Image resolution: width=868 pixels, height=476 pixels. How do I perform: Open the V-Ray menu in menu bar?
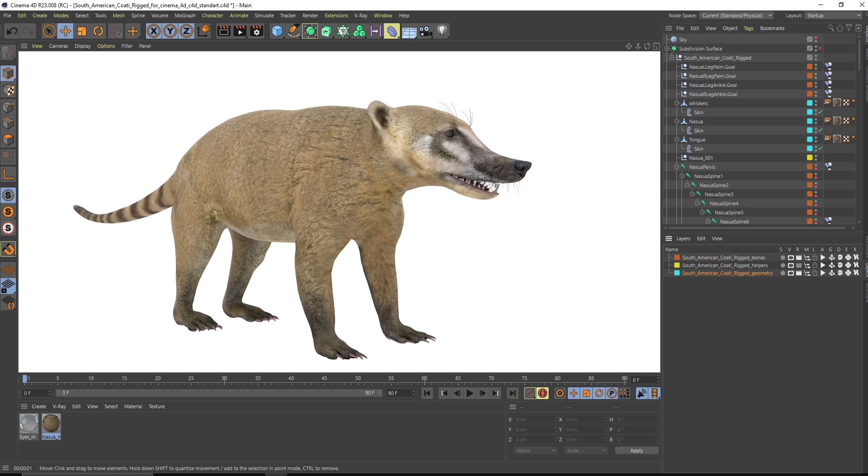(x=361, y=15)
